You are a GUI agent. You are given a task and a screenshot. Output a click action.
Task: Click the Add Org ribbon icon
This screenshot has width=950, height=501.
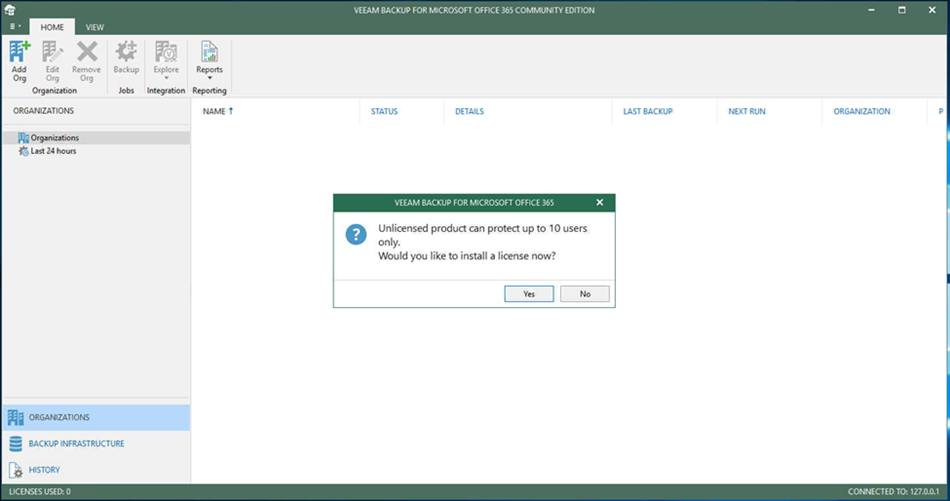click(x=19, y=60)
